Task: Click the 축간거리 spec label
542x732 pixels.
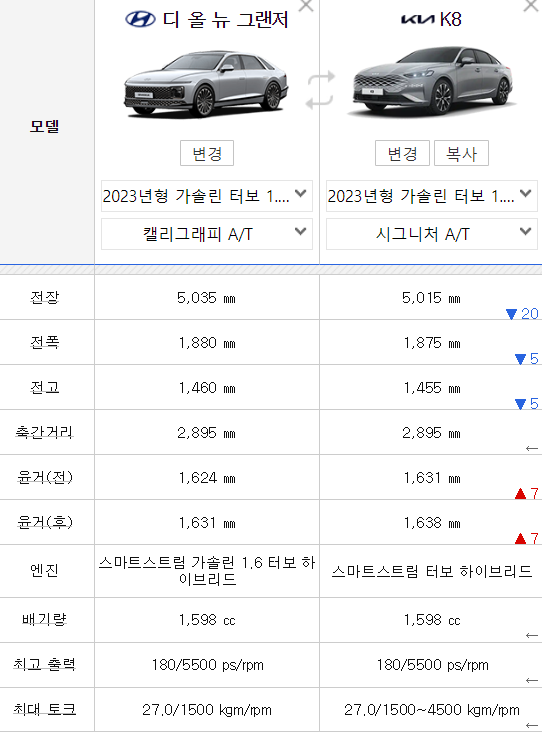Action: 45,432
